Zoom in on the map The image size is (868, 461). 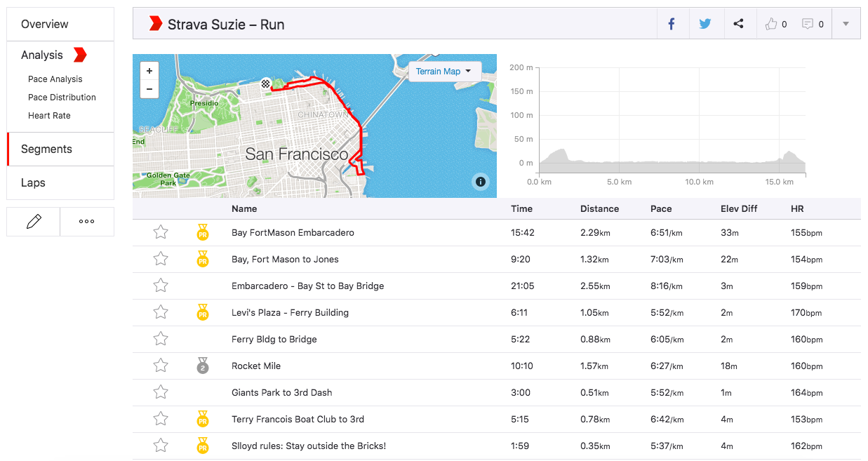(x=149, y=71)
